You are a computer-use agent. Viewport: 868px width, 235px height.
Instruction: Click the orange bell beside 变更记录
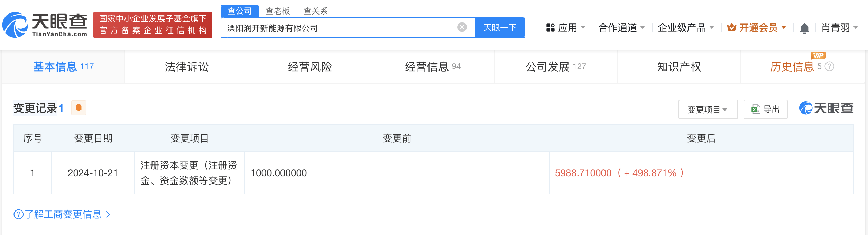(x=79, y=108)
